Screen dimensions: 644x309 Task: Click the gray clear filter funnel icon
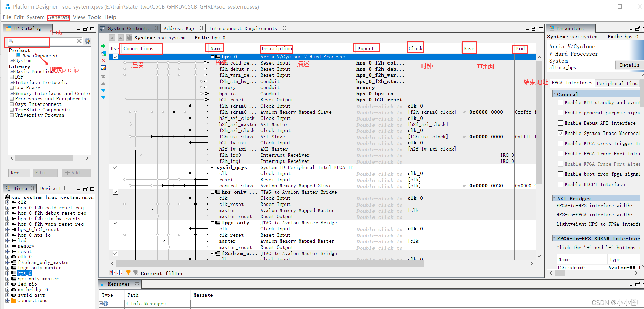pyautogui.click(x=135, y=272)
